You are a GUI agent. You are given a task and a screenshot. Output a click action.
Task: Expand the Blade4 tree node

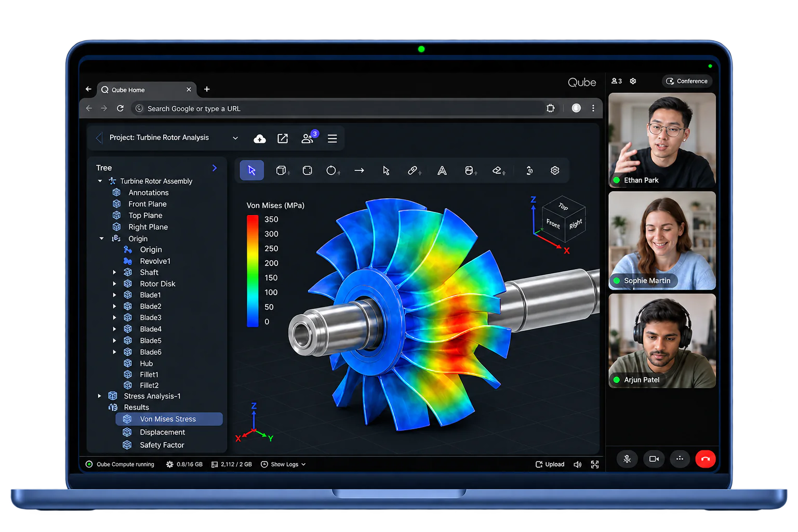114,329
